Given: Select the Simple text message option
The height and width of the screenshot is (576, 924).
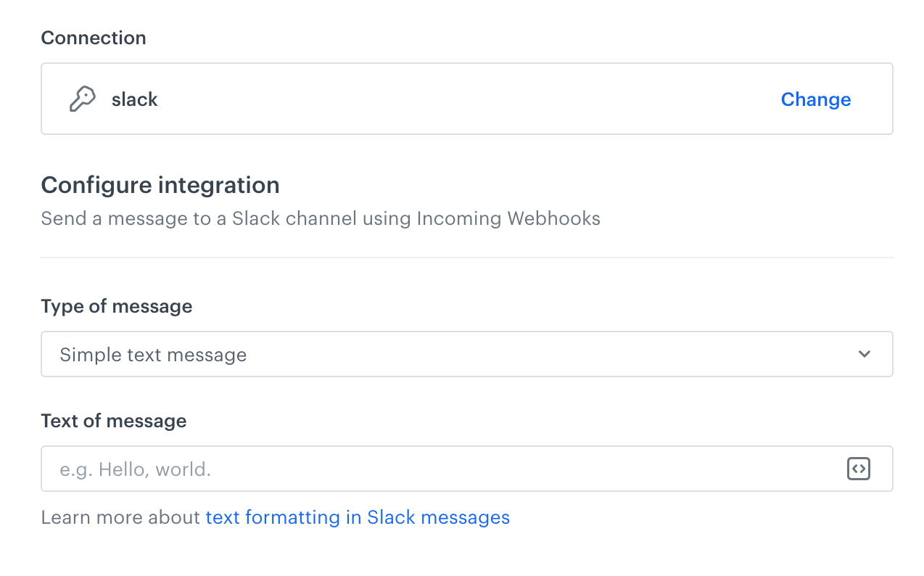Looking at the screenshot, I should coord(153,354).
